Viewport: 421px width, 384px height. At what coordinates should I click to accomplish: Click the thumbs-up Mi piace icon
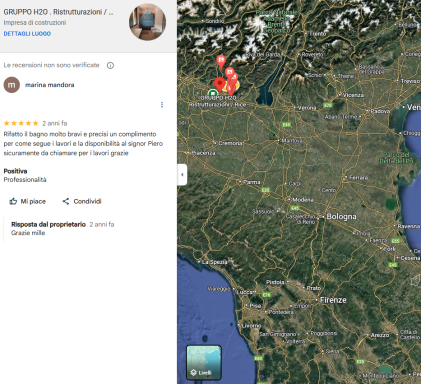[13, 201]
